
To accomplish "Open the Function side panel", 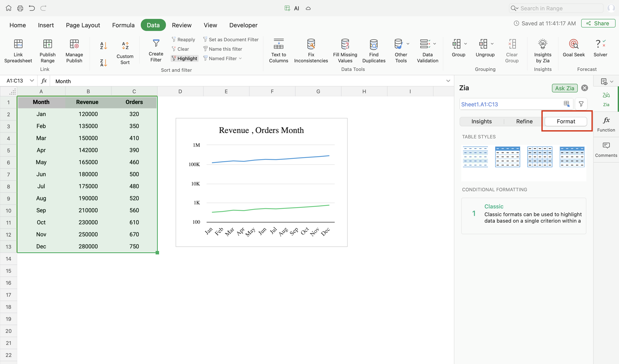I will [606, 124].
